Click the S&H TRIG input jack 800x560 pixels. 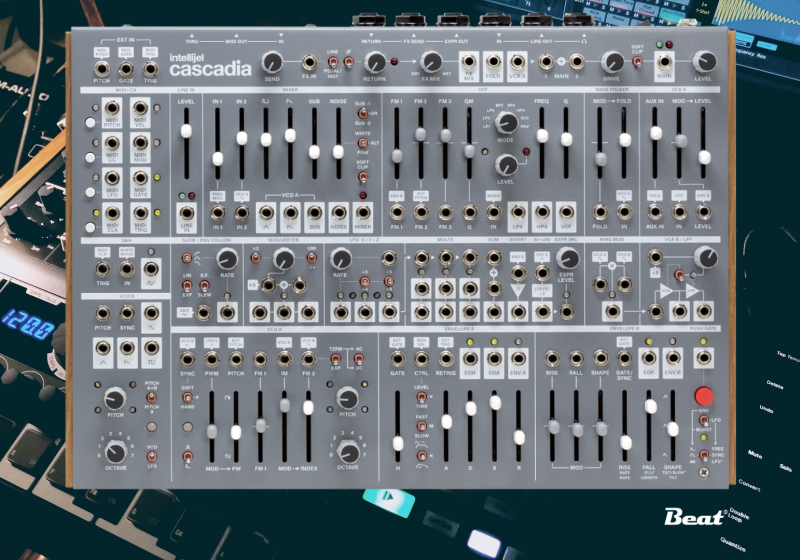(103, 269)
